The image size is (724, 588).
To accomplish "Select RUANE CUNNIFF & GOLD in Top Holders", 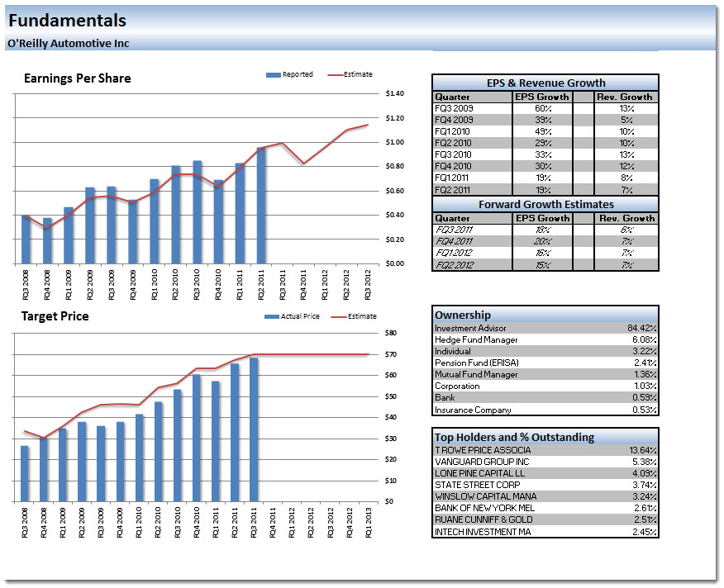I will click(483, 519).
